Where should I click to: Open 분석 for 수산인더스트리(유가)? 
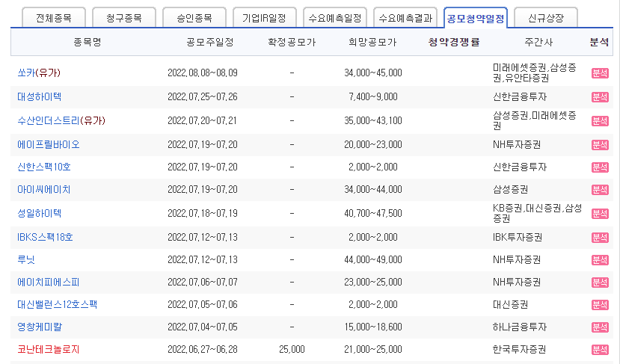(600, 121)
